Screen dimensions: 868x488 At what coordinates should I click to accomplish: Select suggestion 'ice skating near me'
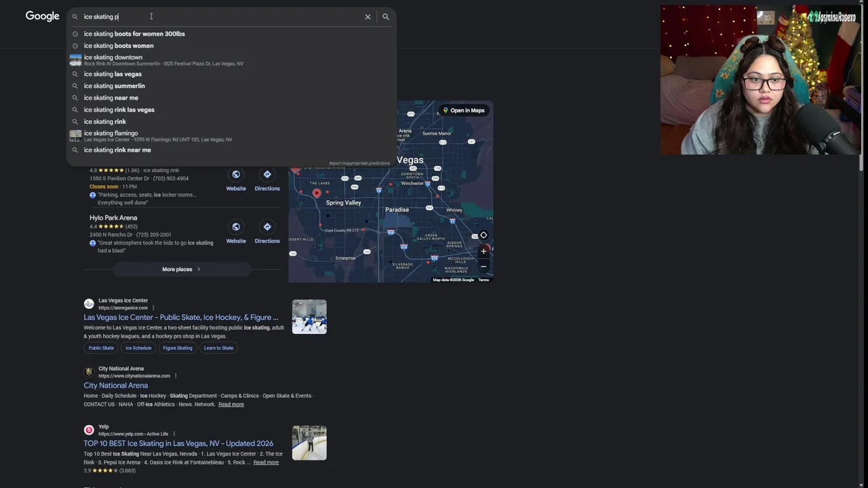click(111, 98)
